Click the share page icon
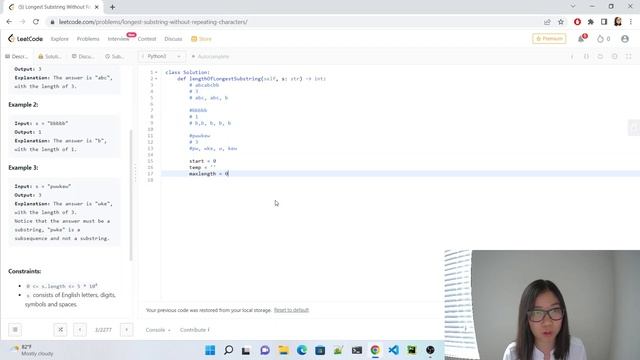 pyautogui.click(x=547, y=22)
